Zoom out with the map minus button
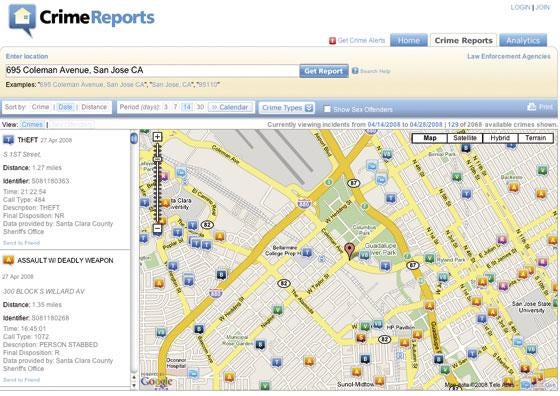Image resolution: width=560 pixels, height=396 pixels. pyautogui.click(x=158, y=229)
